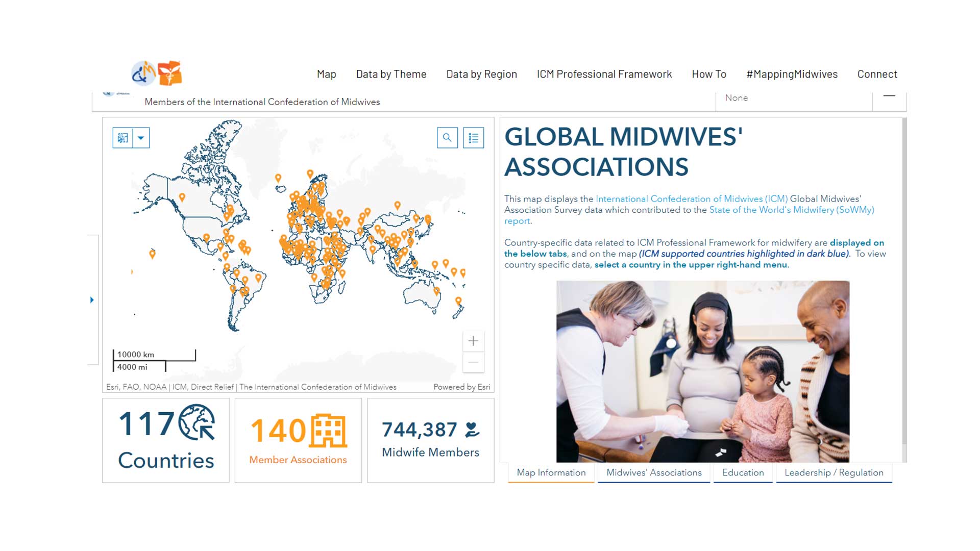The image size is (980, 551).
Task: Open Data by Theme menu
Action: 391,74
